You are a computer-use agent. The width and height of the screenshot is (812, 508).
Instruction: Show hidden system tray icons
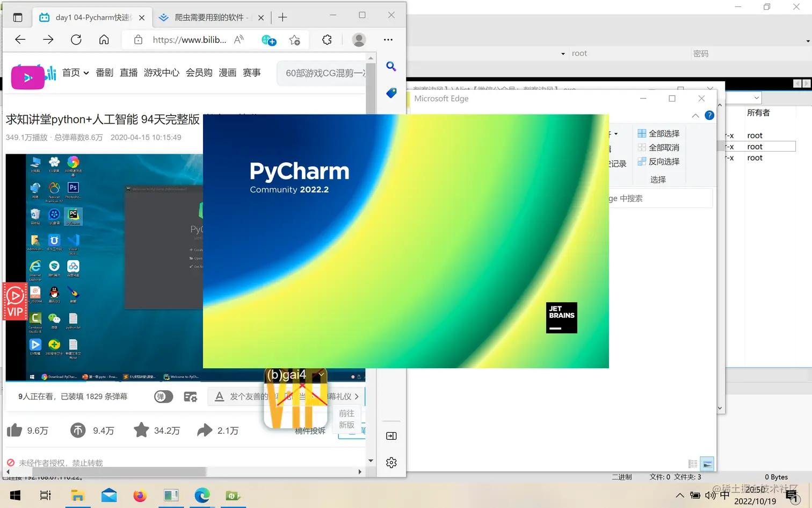680,495
